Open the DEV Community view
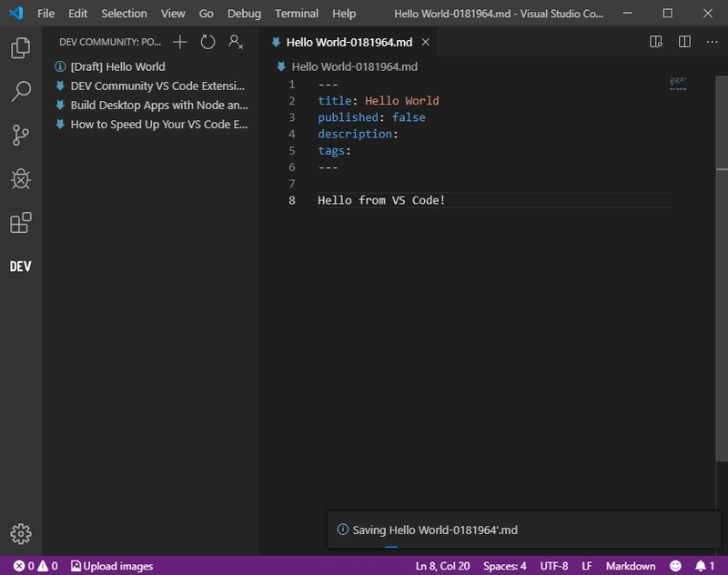This screenshot has width=728, height=575. (20, 267)
